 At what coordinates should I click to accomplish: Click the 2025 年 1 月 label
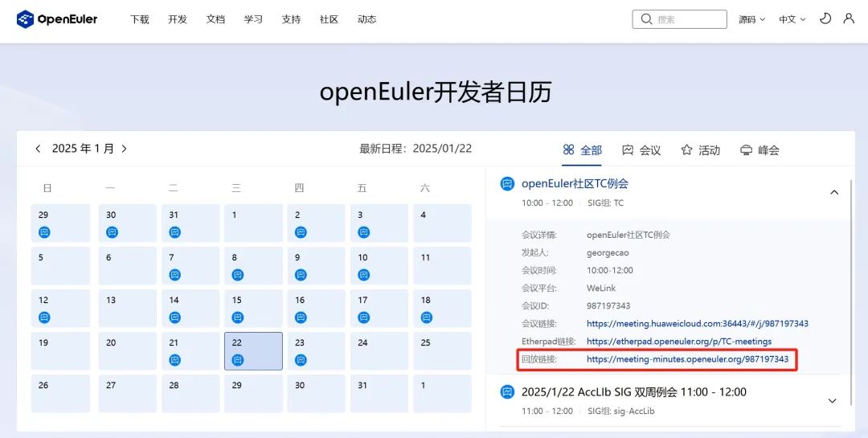(83, 149)
